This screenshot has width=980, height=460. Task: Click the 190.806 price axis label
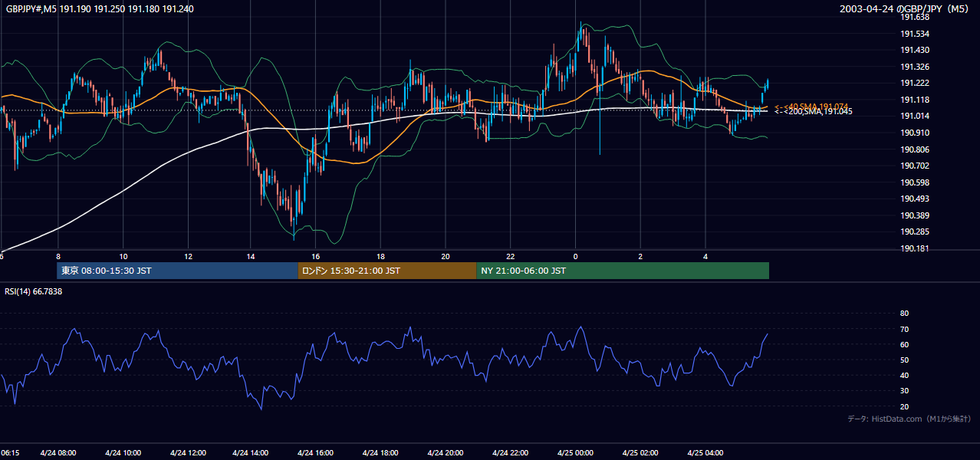pos(916,149)
